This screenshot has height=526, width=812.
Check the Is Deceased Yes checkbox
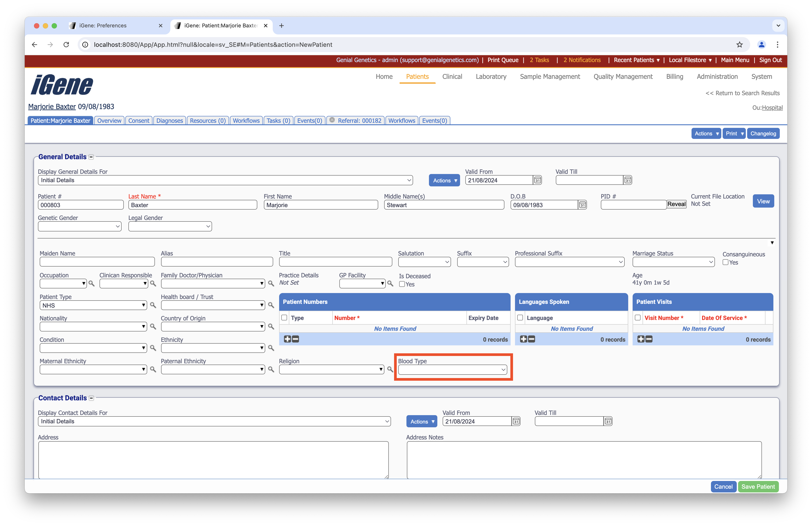(x=402, y=284)
